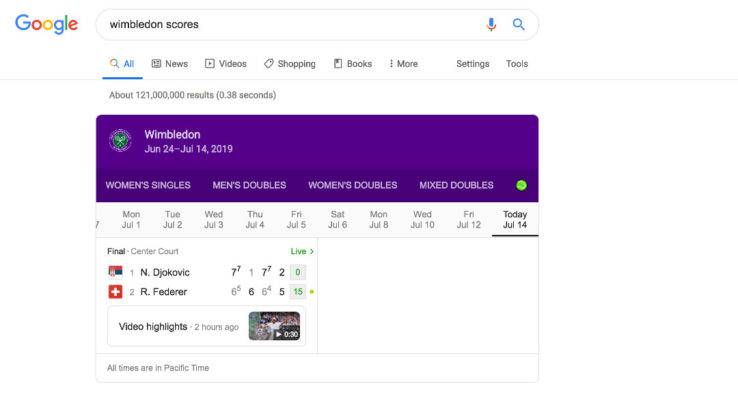Viewport: 738px width, 410px height.
Task: Open search Tools
Action: 517,64
